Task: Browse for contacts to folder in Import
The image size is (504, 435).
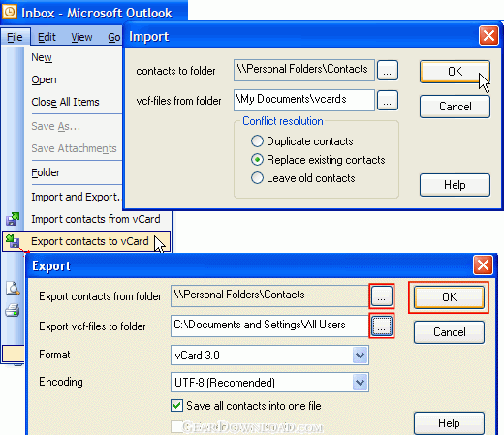Action: point(388,70)
